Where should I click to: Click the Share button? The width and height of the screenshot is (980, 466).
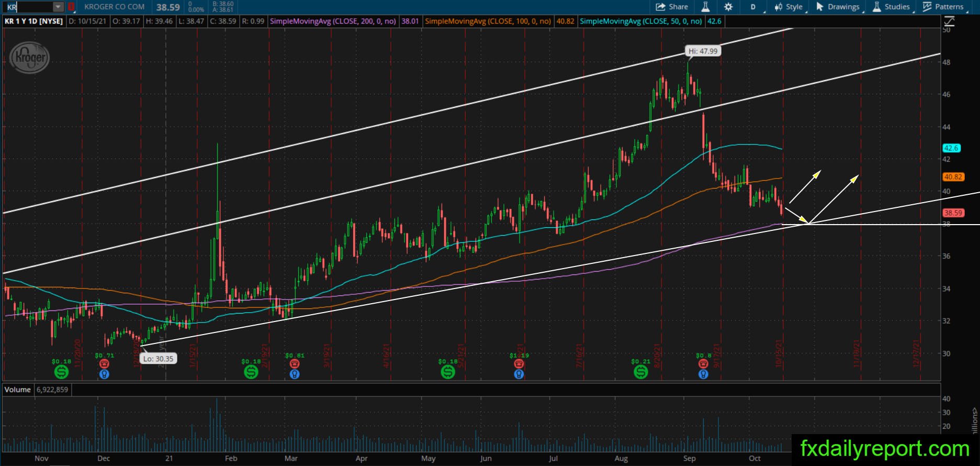tap(672, 7)
